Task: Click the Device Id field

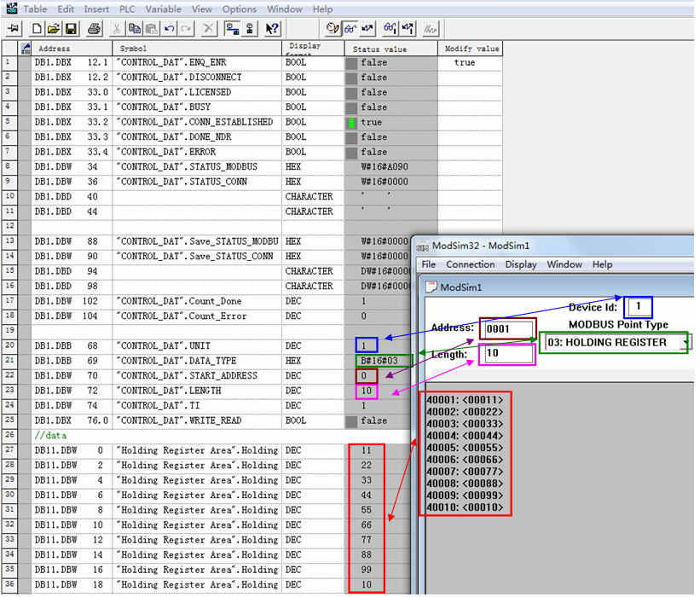Action: (x=639, y=307)
